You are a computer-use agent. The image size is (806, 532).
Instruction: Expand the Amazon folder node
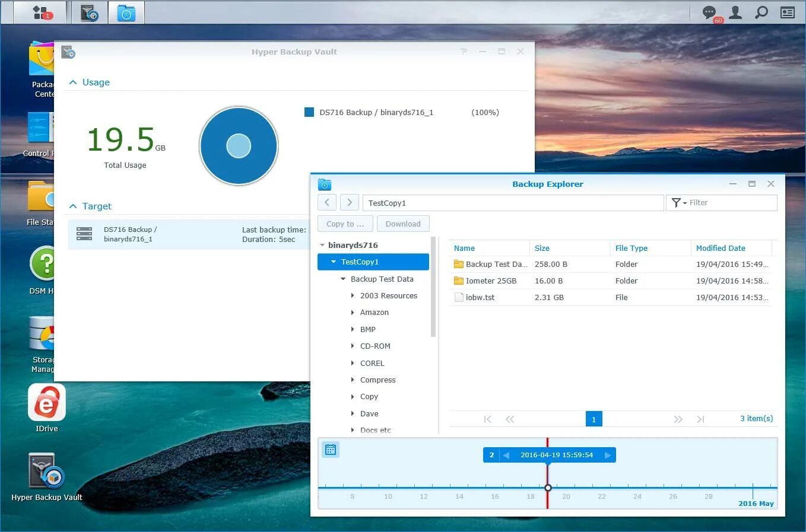pyautogui.click(x=353, y=312)
